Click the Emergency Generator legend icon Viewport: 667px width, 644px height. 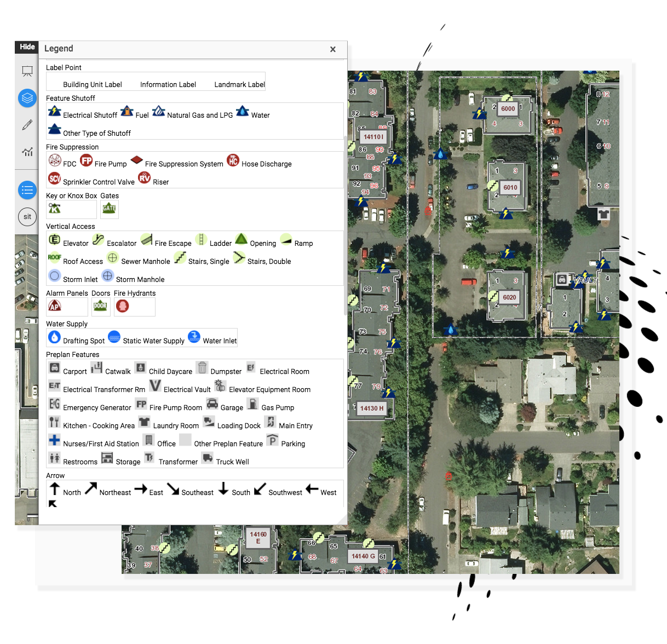click(55, 404)
